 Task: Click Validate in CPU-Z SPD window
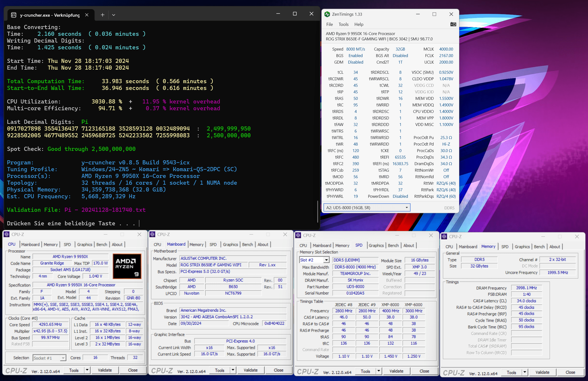click(396, 371)
